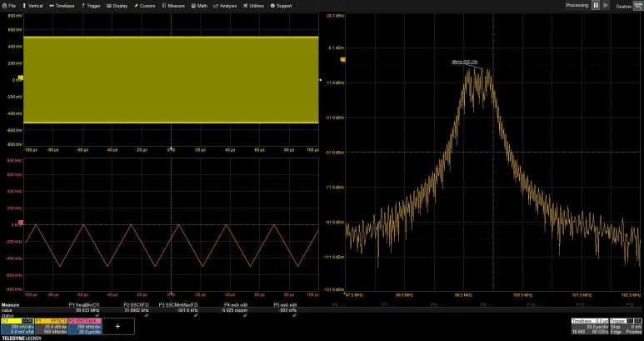Open the Trigger descriptor box
Image resolution: width=644 pixels, height=341 pixels.
626,326
